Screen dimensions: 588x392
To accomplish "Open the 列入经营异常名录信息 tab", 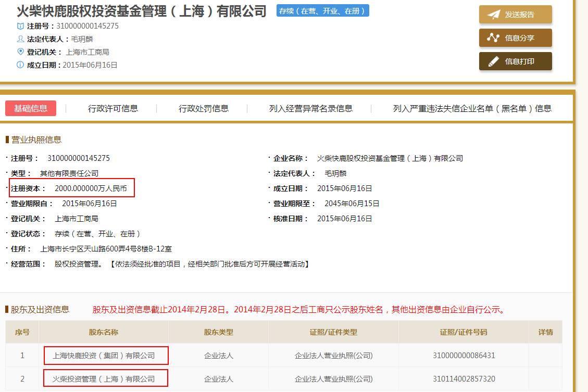I will 311,109.
